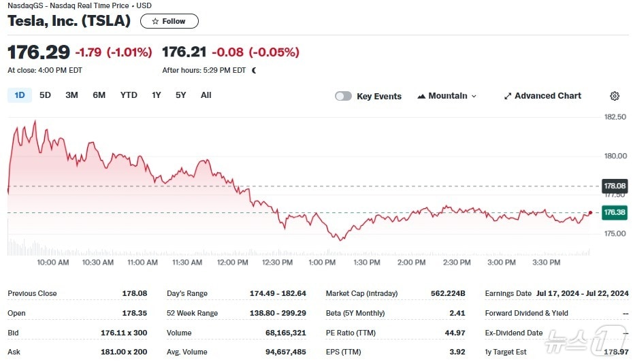Show the 6M chart range

pyautogui.click(x=99, y=95)
